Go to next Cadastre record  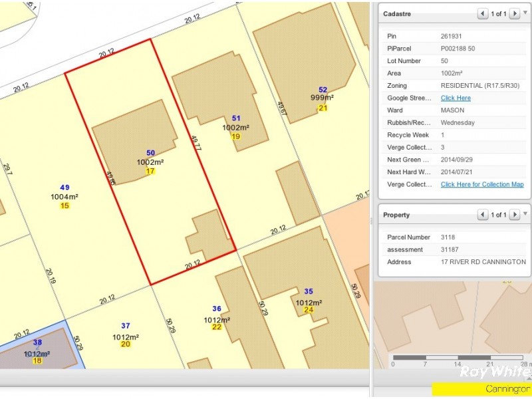(514, 13)
